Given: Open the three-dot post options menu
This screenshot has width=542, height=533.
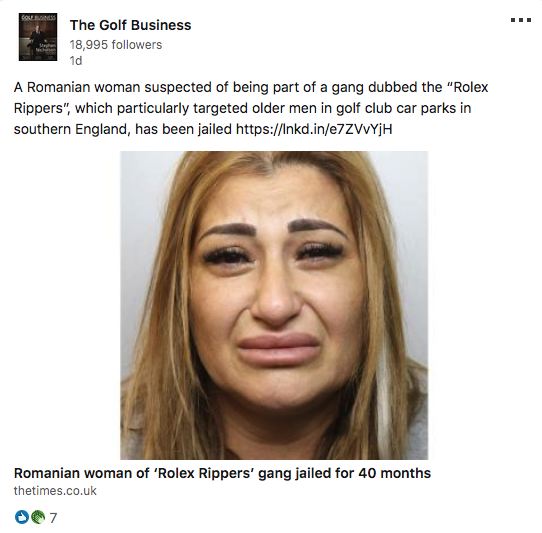Looking at the screenshot, I should 521,20.
